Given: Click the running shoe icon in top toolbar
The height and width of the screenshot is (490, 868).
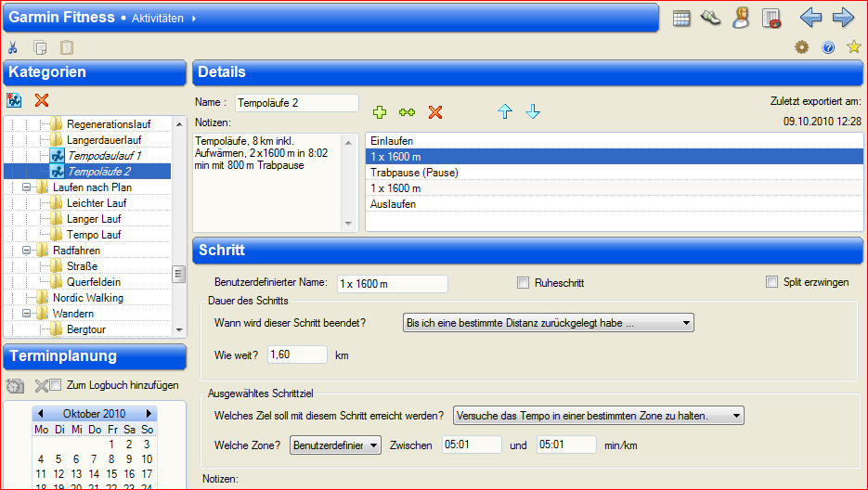Looking at the screenshot, I should pyautogui.click(x=710, y=18).
